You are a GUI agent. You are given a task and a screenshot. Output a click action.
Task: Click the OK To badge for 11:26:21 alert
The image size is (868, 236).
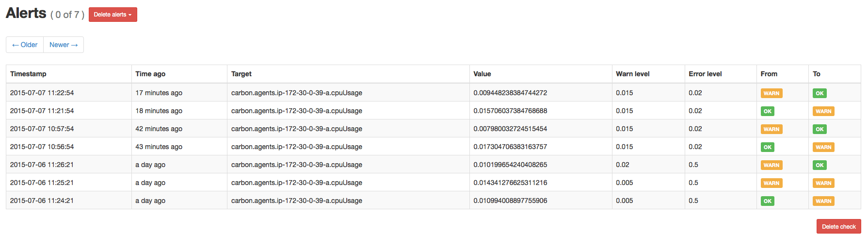click(820, 165)
